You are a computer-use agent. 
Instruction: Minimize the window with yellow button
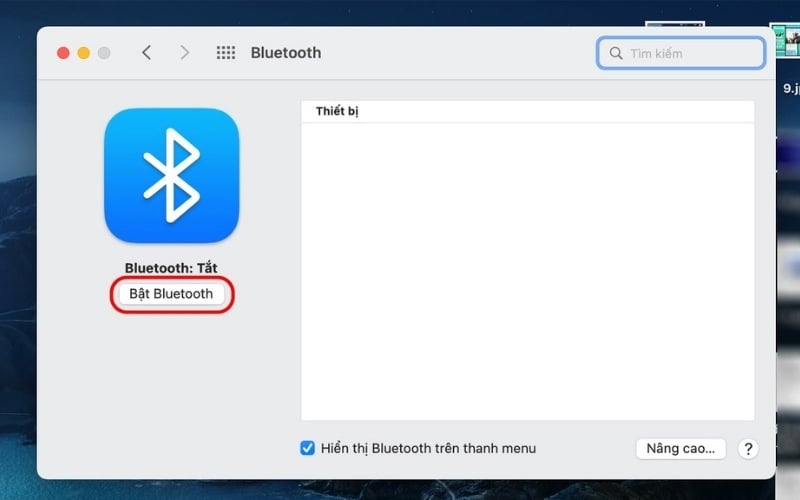pos(84,53)
